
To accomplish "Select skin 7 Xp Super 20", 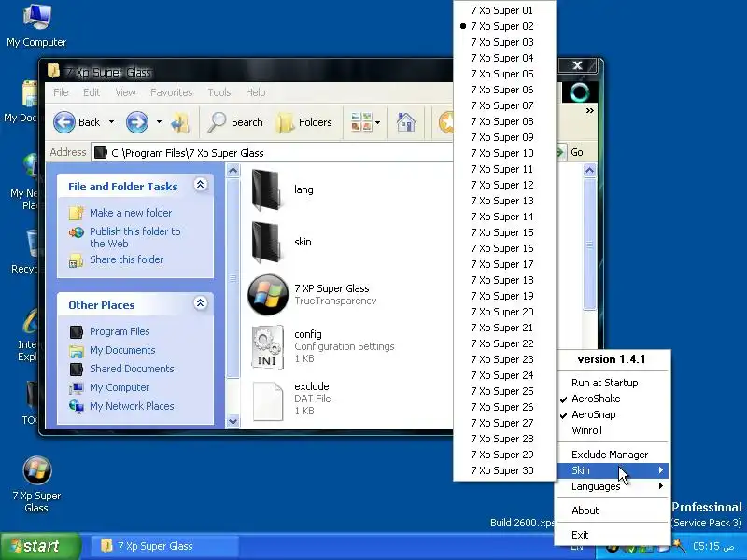I will click(504, 312).
